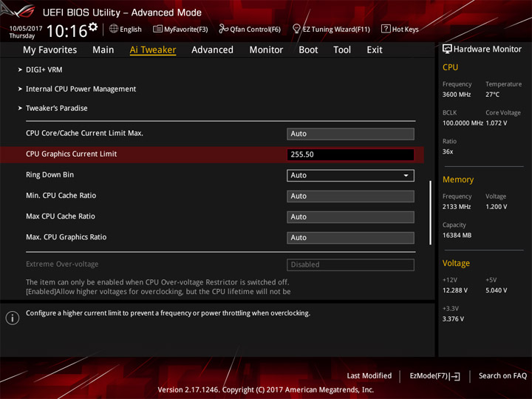Select the Ai Tweaker tab
Image resolution: width=532 pixels, height=399 pixels.
pos(153,50)
